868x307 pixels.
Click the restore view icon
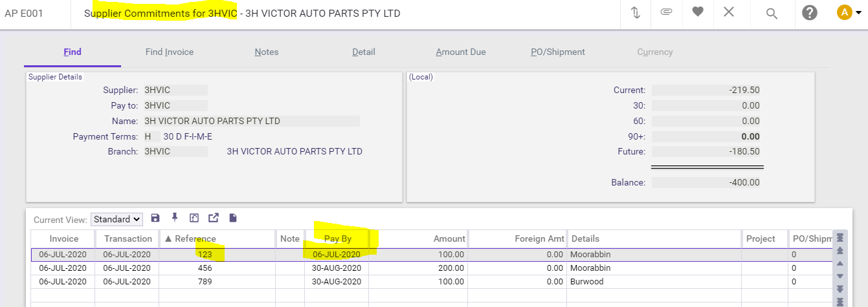tap(194, 218)
